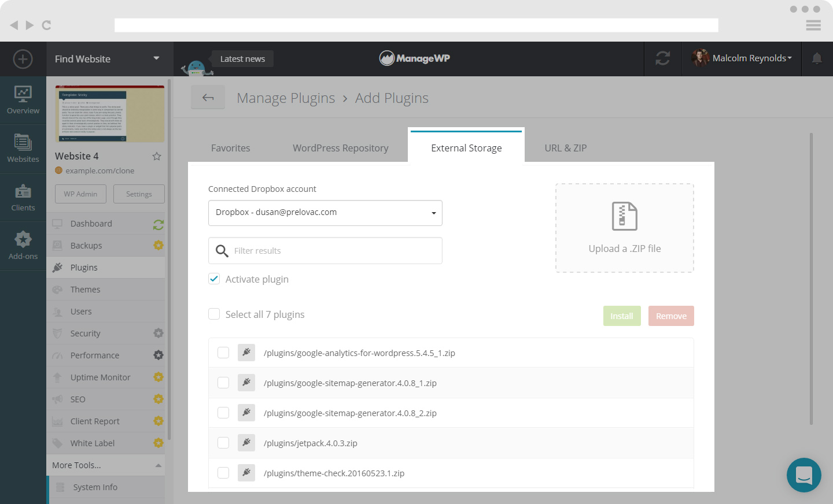Click the WP Admin button

point(80,194)
